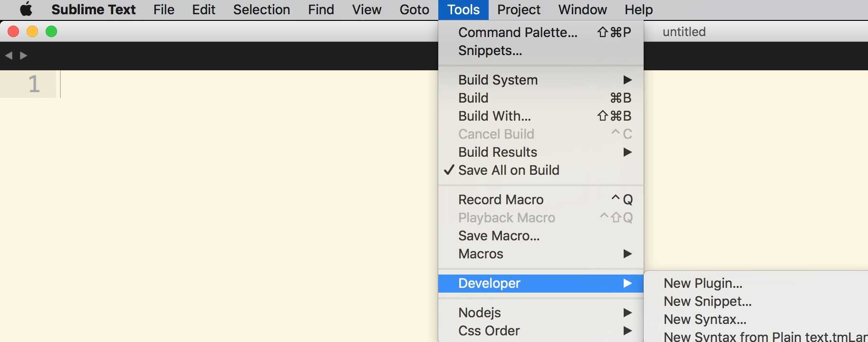868x342 pixels.
Task: Open the Css Order submenu
Action: 541,331
